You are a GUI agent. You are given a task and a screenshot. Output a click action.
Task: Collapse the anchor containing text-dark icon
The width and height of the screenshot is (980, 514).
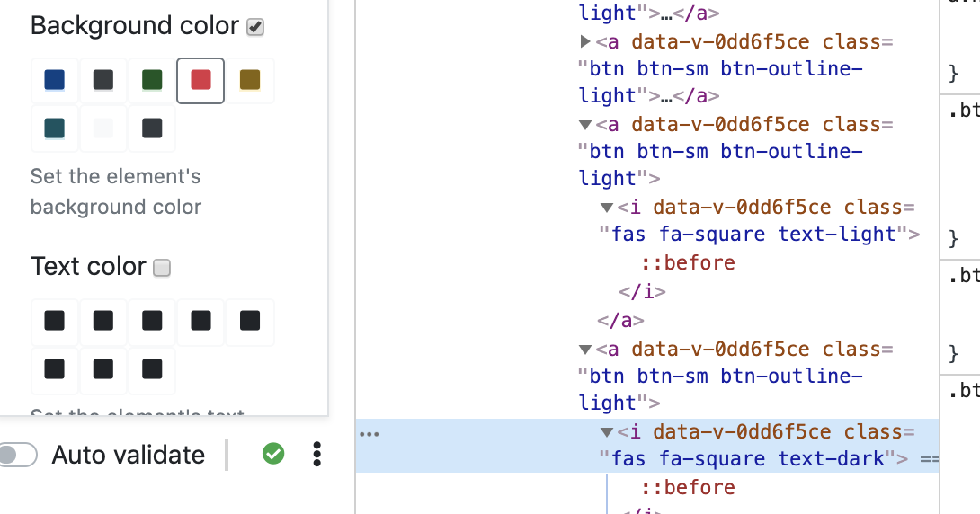(x=585, y=350)
